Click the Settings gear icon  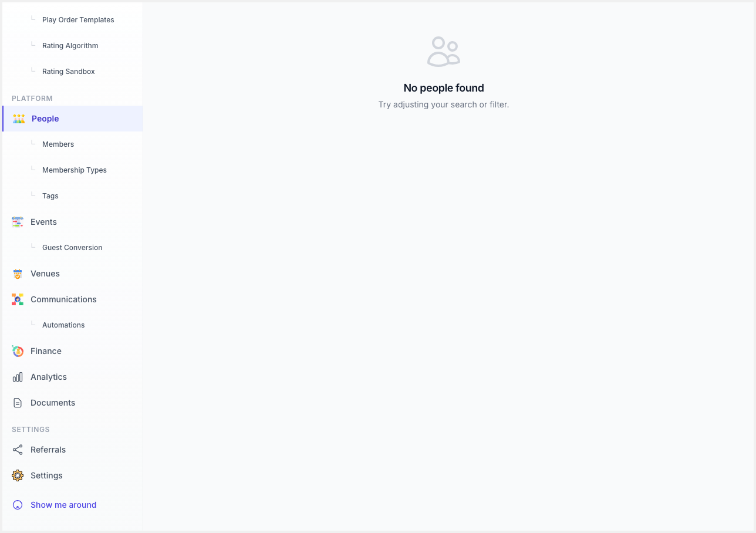click(18, 475)
